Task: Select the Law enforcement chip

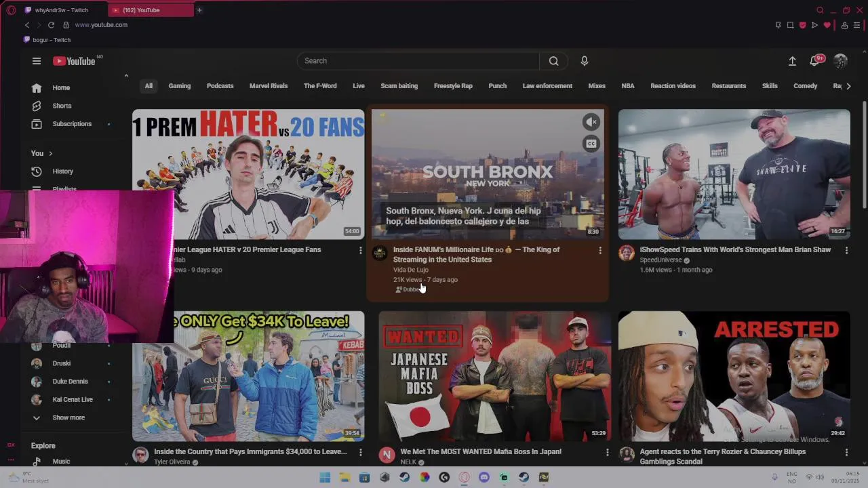Action: coord(547,86)
